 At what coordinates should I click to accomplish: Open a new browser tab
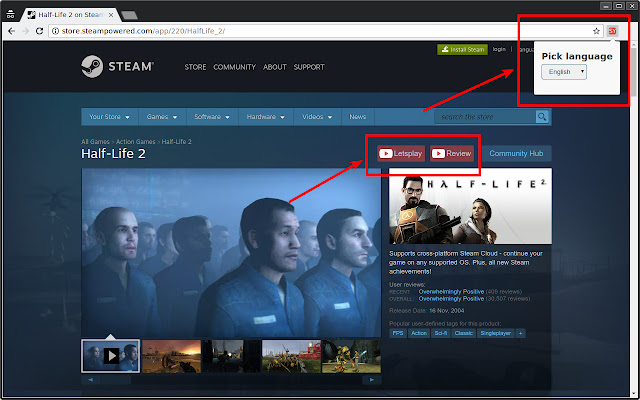(129, 16)
